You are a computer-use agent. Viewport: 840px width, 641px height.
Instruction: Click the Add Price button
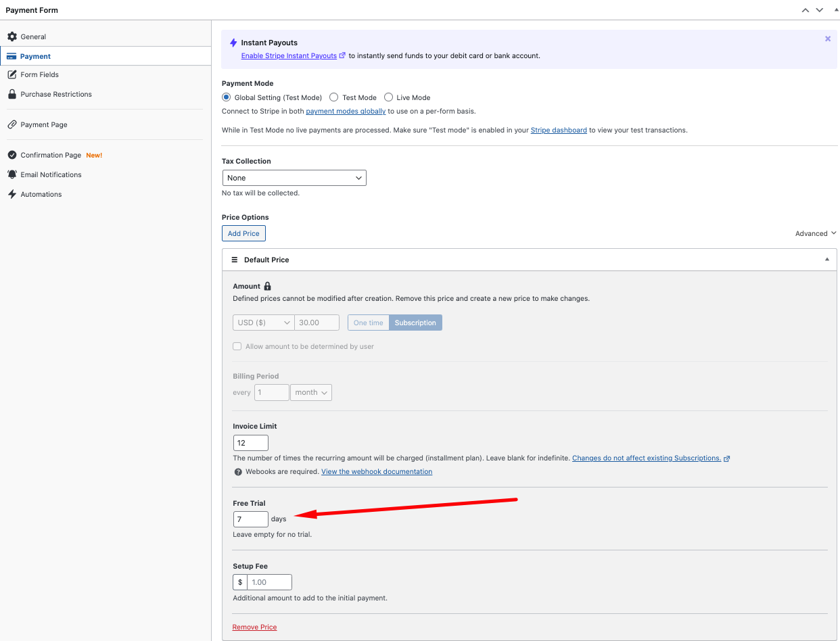243,233
